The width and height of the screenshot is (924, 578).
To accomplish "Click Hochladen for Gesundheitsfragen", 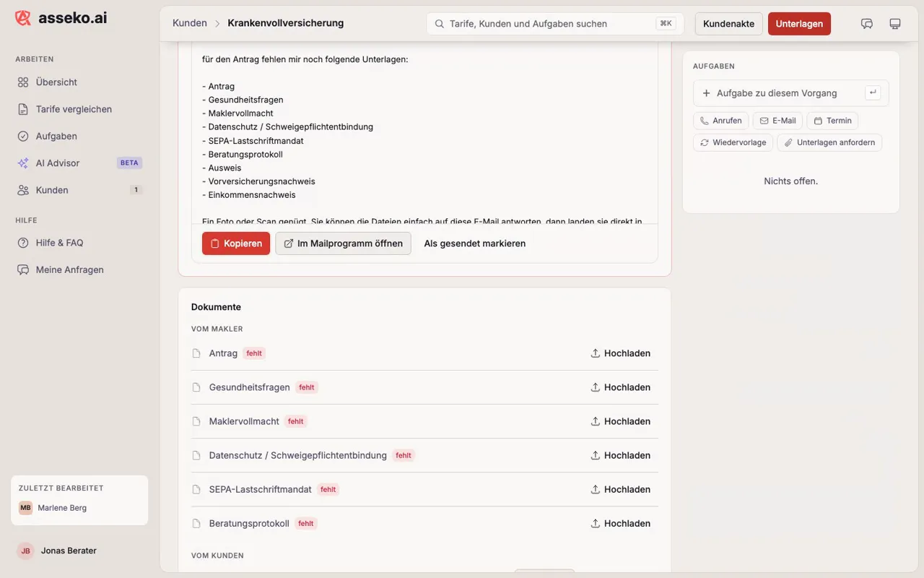I will (x=621, y=387).
